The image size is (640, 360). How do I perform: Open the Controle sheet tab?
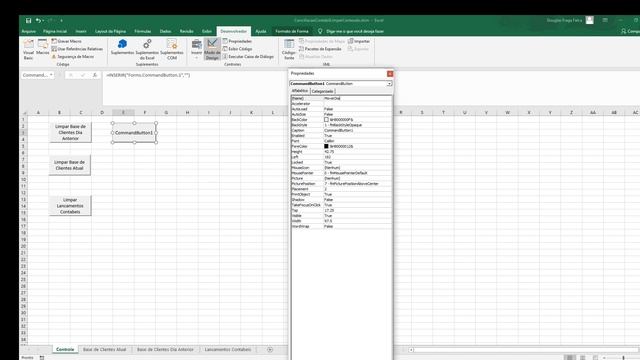click(x=65, y=349)
